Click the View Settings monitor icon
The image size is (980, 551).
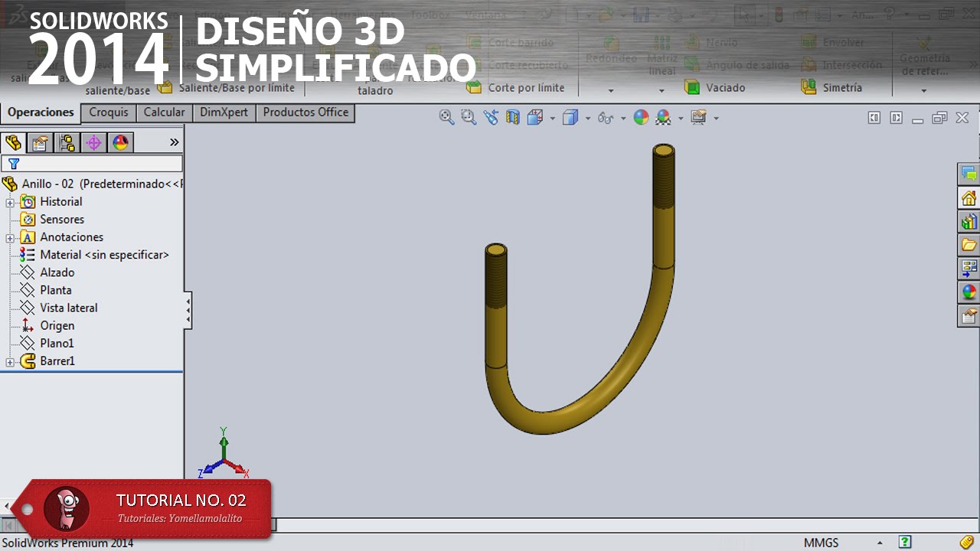pyautogui.click(x=698, y=117)
